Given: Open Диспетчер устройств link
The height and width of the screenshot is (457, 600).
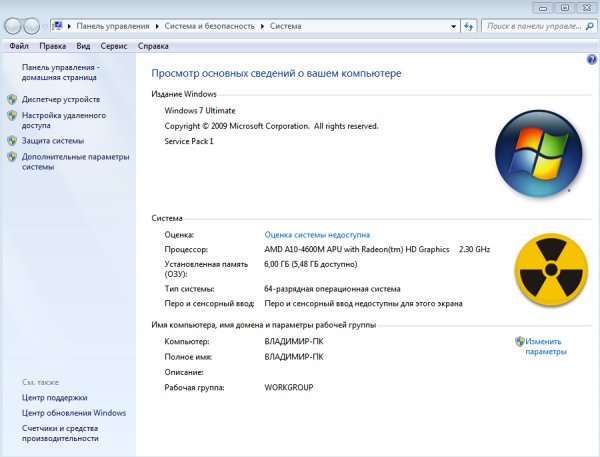Looking at the screenshot, I should click(x=61, y=100).
